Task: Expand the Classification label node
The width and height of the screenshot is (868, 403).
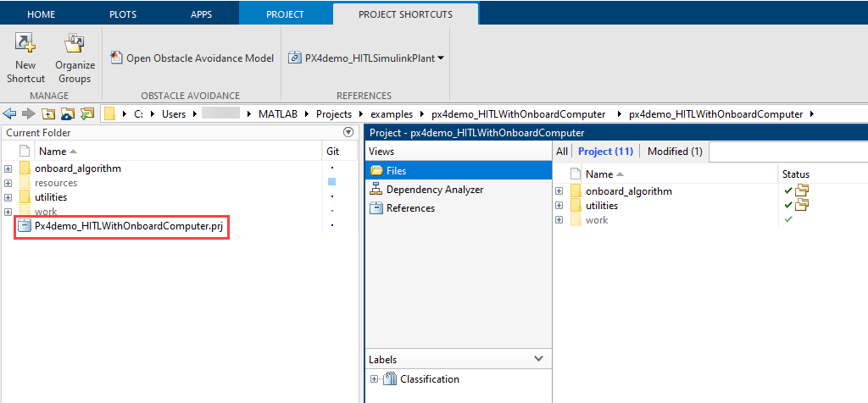Action: (374, 379)
